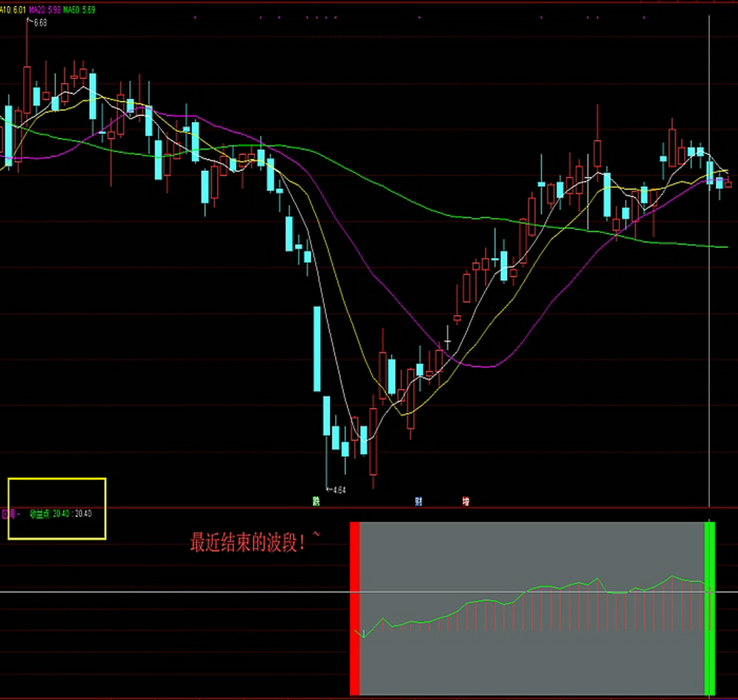Image resolution: width=738 pixels, height=700 pixels.
Task: Click the MA10 value label
Action: pos(13,9)
